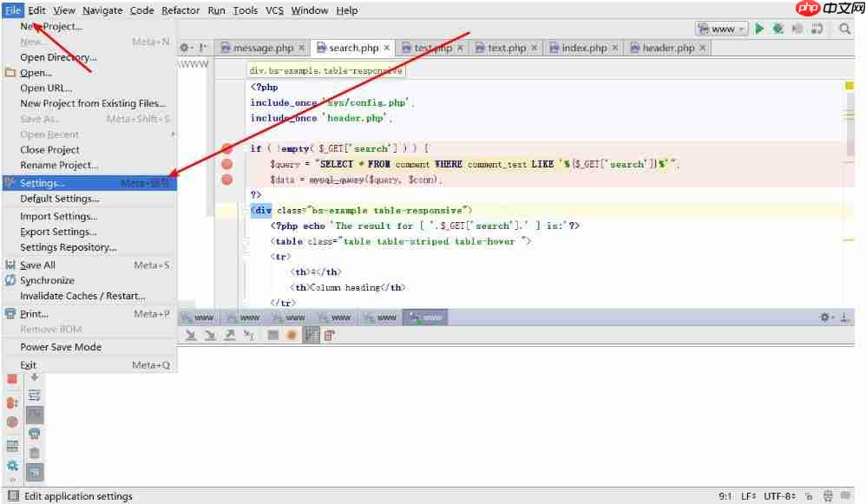Click the layout icon in the debug sidebar
The image size is (866, 504).
(x=12, y=446)
